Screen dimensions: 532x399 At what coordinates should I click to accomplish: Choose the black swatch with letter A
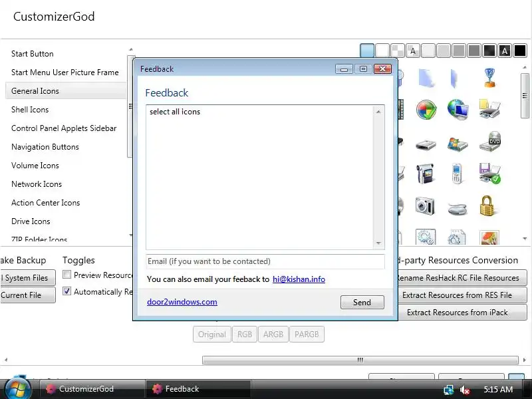505,51
